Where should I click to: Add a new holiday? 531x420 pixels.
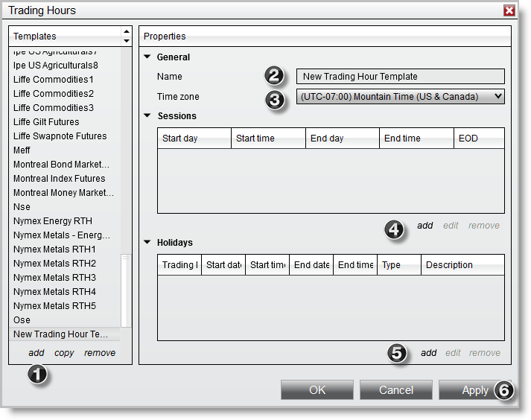pyautogui.click(x=428, y=353)
